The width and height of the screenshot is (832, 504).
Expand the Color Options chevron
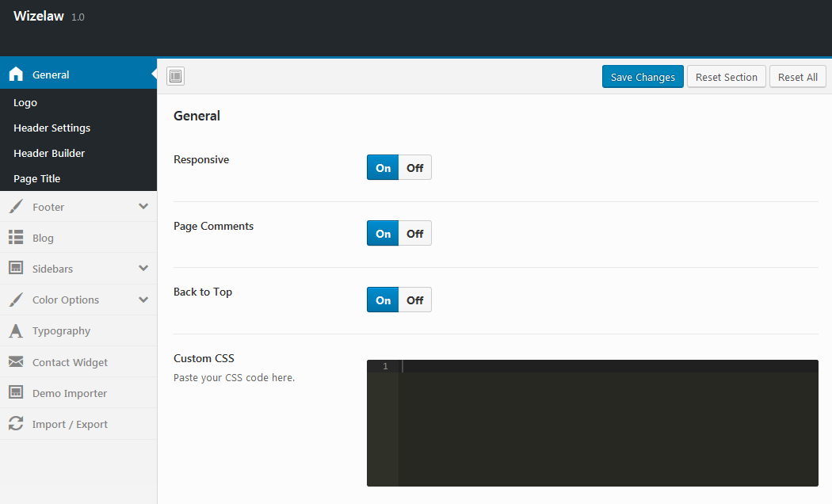click(x=143, y=300)
